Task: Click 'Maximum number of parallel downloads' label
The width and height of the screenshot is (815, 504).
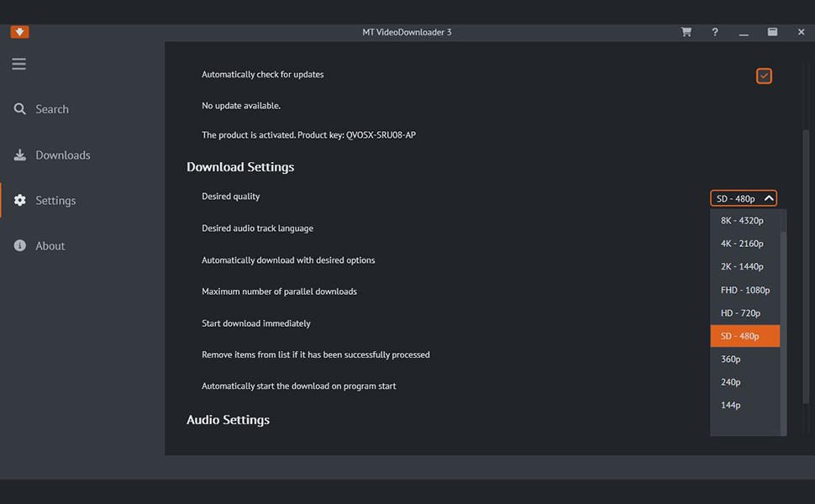Action: (279, 291)
